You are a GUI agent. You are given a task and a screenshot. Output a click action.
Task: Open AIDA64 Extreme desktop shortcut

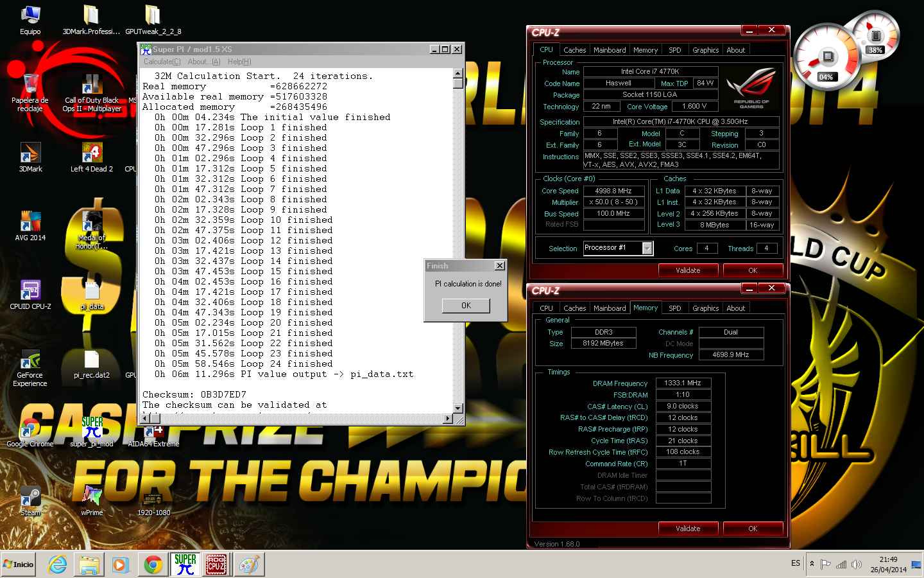153,432
